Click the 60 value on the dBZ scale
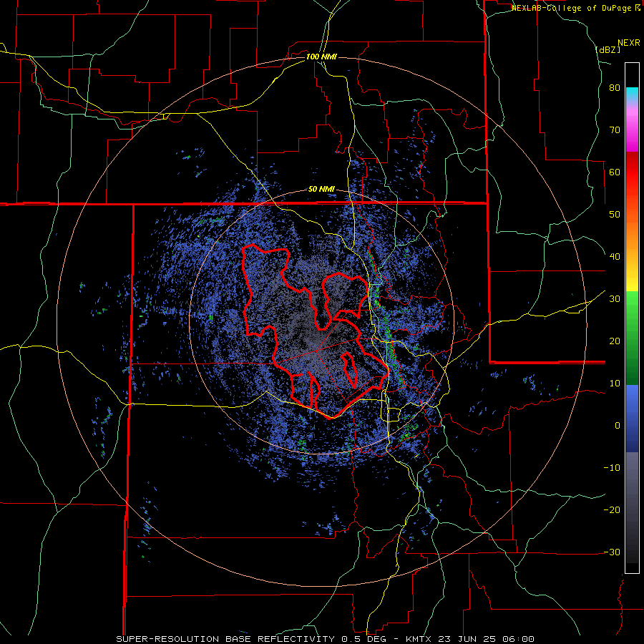This screenshot has width=644, height=644. 615,172
